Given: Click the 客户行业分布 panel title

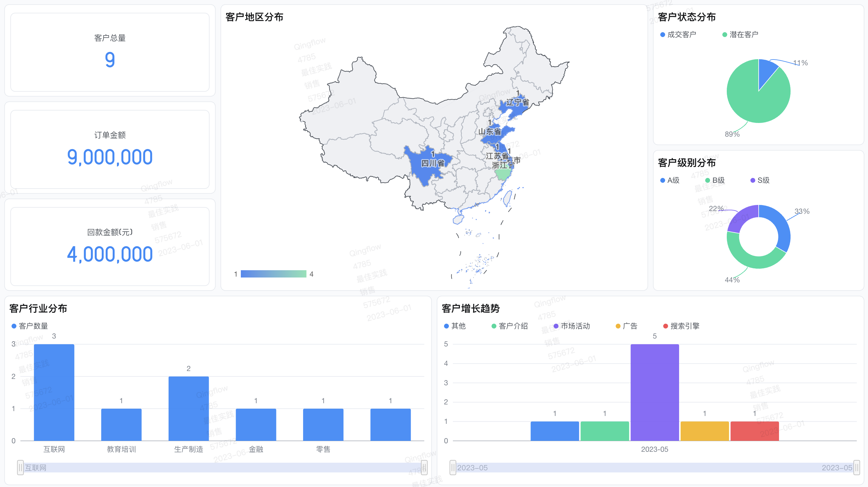Looking at the screenshot, I should click(x=38, y=308).
